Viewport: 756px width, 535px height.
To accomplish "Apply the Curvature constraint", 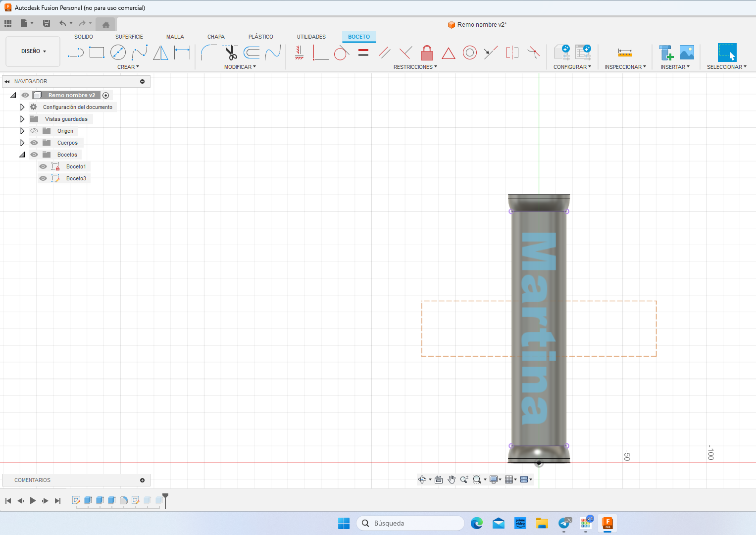I will (533, 53).
